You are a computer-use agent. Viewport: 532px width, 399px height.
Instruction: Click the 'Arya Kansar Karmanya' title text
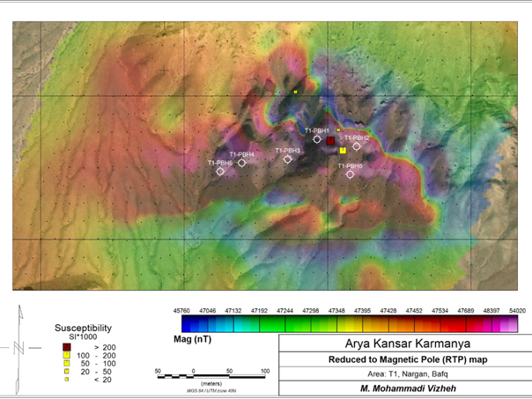[408, 344]
